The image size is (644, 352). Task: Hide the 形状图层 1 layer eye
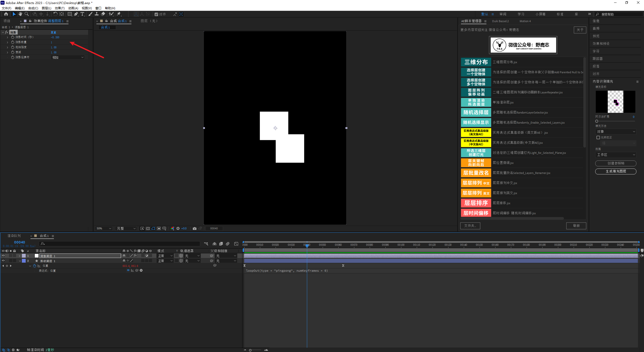[3, 261]
